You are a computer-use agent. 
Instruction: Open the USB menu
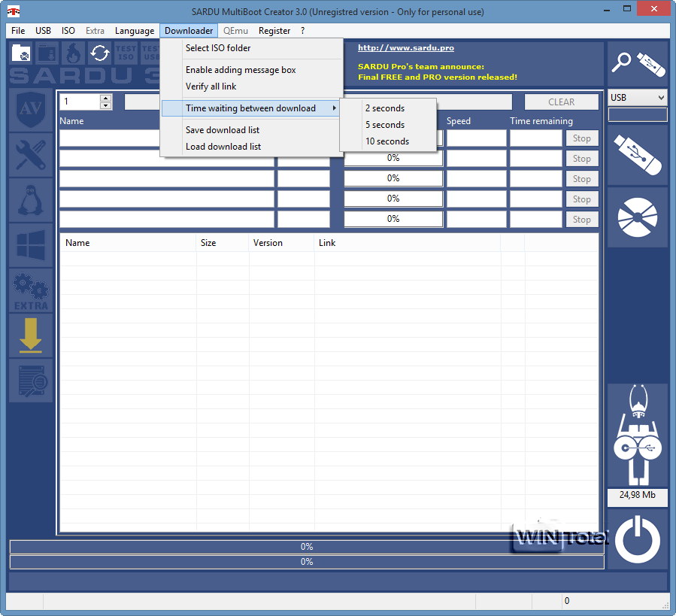coord(43,31)
